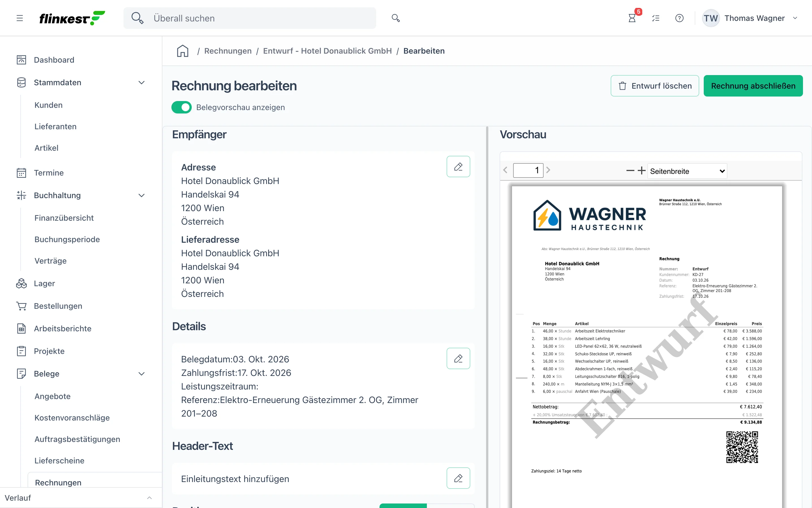Click the advanced search icon beside search bar
The width and height of the screenshot is (812, 508).
pos(396,18)
